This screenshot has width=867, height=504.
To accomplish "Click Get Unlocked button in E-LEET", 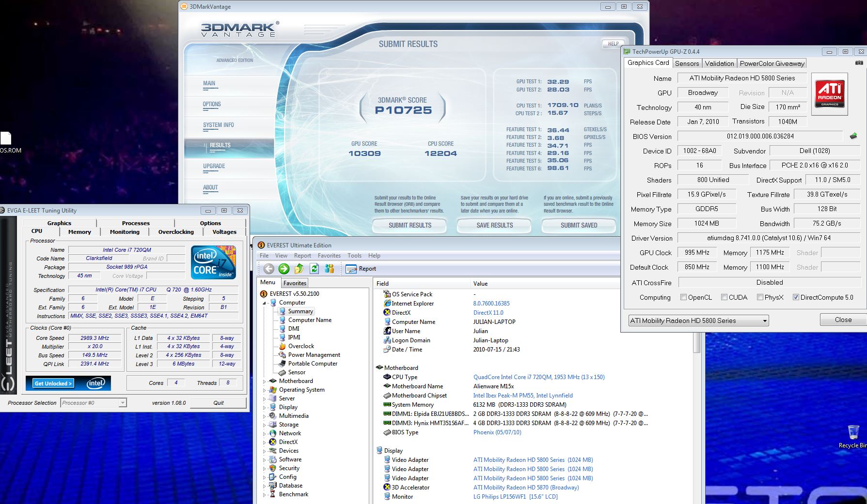I will (x=53, y=383).
